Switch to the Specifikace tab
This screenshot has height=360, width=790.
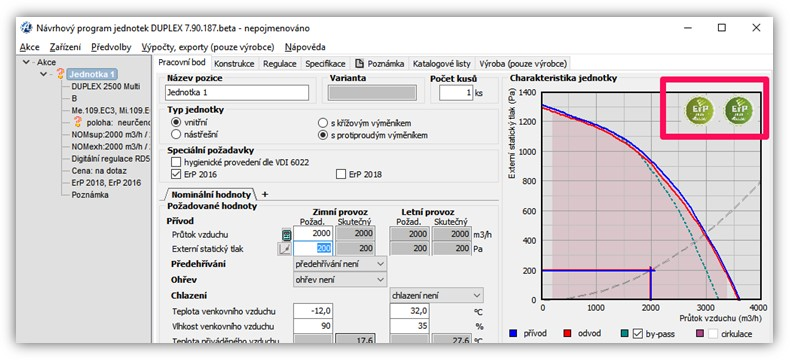pos(325,64)
